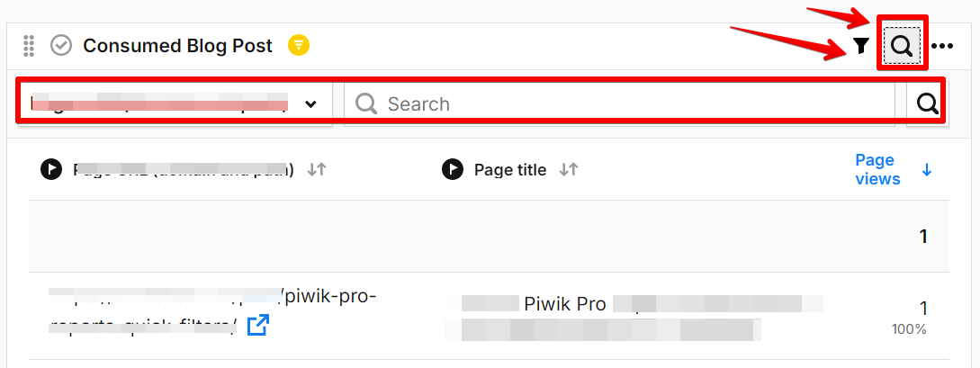
Task: Click the piwik-pro URL cell text
Action: [328, 298]
